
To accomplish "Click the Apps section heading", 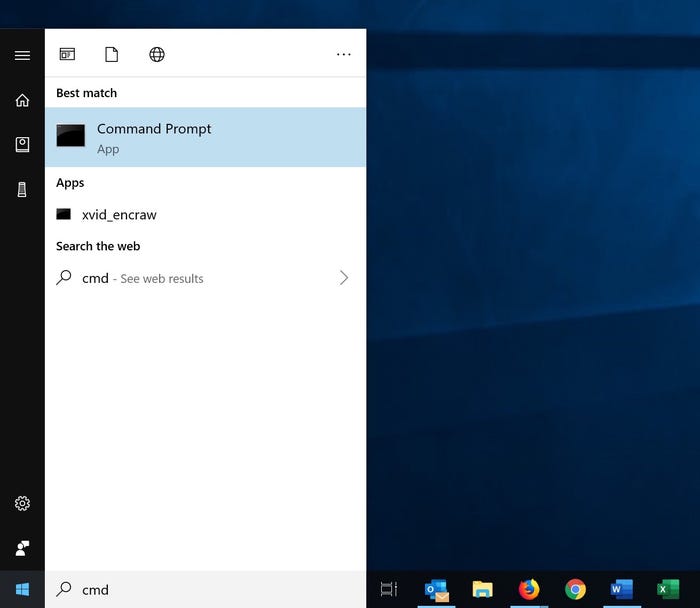I will (70, 183).
